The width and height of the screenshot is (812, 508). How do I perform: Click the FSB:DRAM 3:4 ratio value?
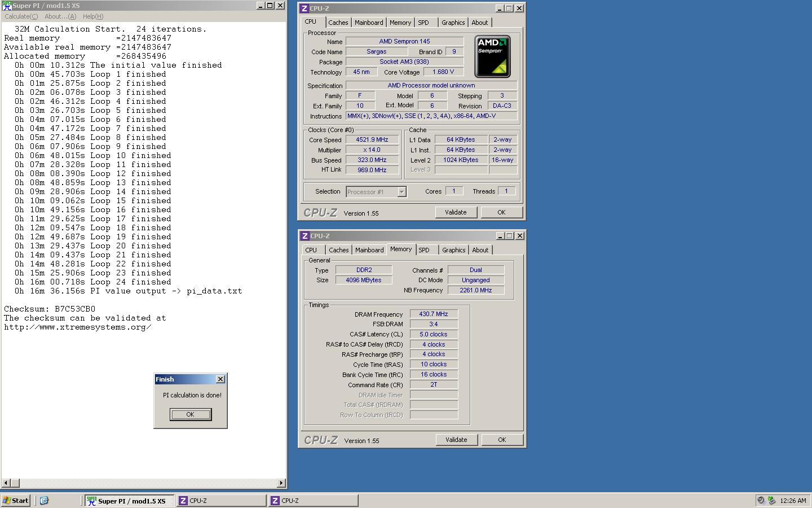[434, 324]
